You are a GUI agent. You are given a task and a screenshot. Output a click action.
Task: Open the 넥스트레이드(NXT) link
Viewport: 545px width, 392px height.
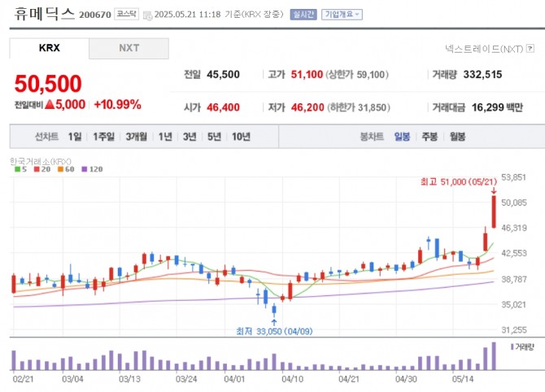(483, 49)
